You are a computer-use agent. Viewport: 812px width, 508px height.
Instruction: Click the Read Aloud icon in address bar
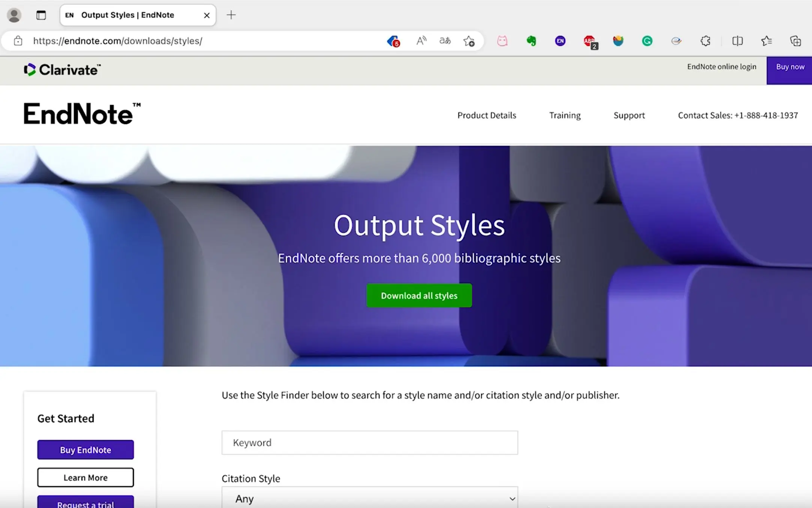421,41
